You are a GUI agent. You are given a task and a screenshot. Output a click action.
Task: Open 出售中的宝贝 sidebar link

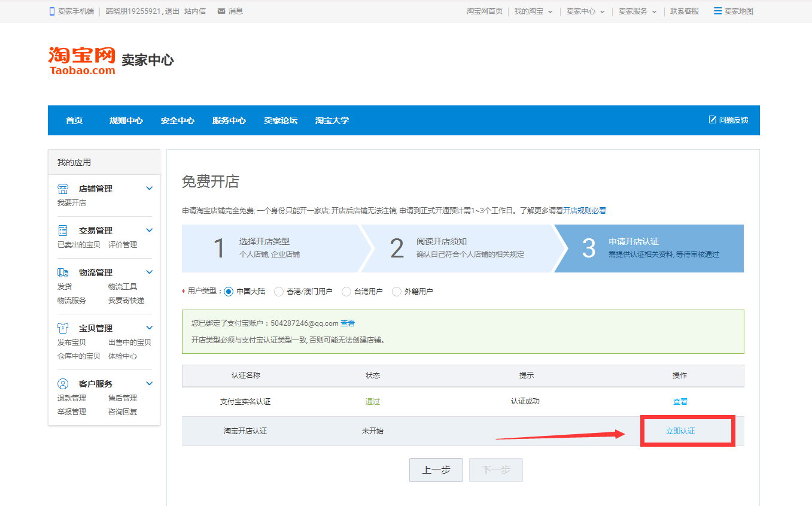130,343
